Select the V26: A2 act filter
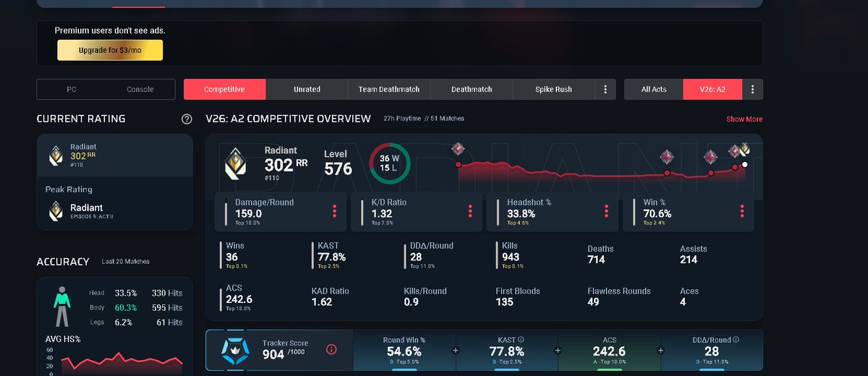 point(712,89)
